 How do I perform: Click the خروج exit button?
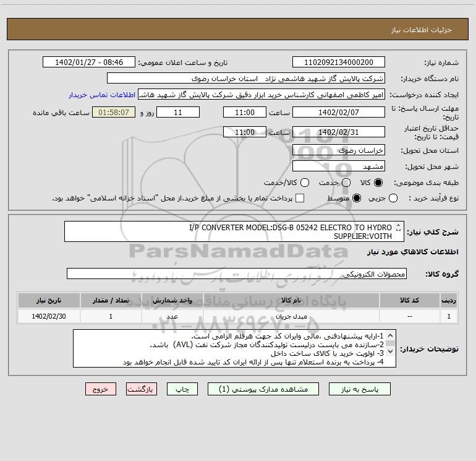[x=101, y=389]
